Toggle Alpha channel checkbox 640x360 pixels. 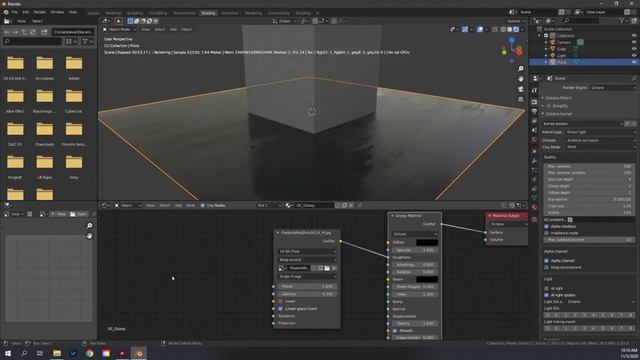547,260
